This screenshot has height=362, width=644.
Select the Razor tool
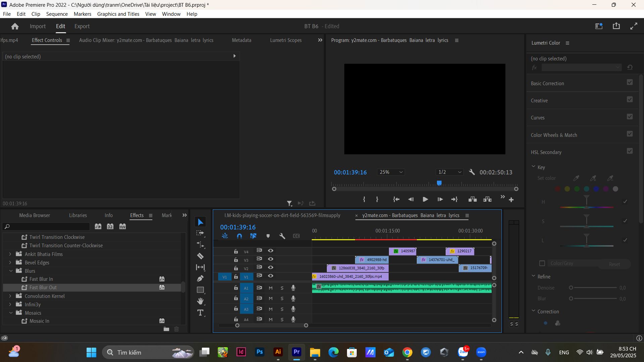pos(200,256)
